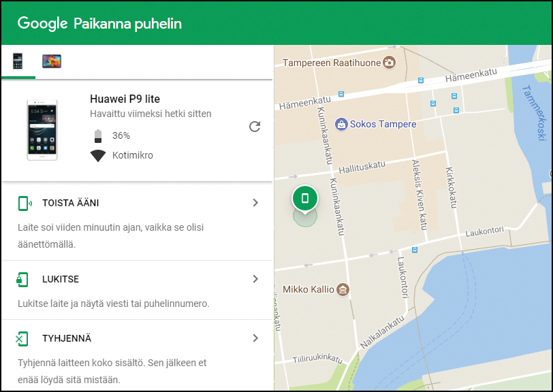Click LUKITSE to lock the device
The height and width of the screenshot is (392, 553).
pos(63,278)
